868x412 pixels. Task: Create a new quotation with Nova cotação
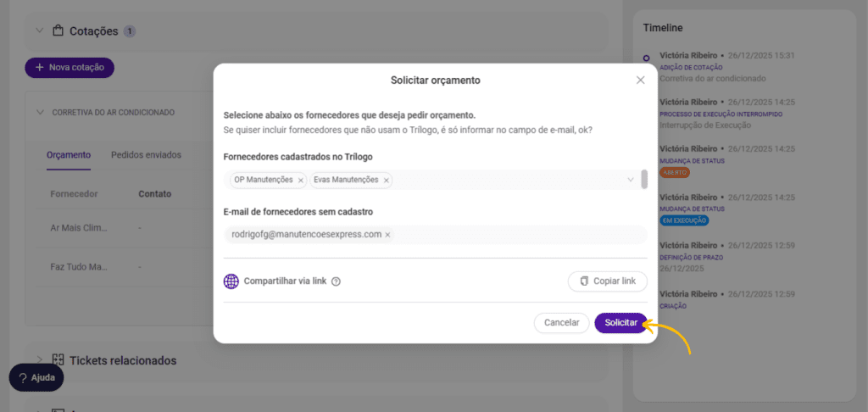(x=70, y=67)
